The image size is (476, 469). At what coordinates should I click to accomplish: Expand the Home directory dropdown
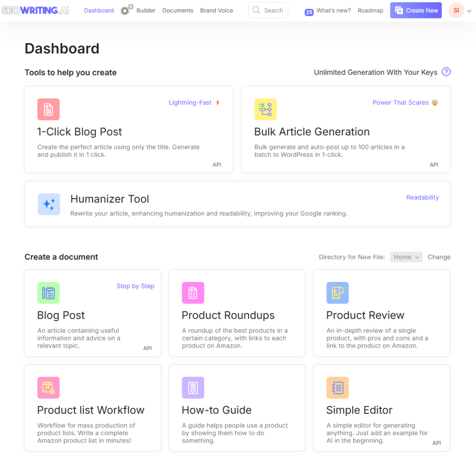point(406,256)
